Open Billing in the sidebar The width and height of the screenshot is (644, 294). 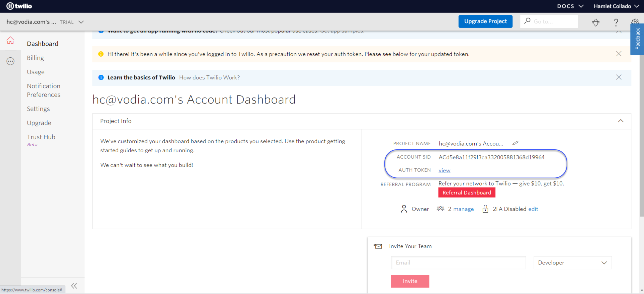tap(35, 58)
